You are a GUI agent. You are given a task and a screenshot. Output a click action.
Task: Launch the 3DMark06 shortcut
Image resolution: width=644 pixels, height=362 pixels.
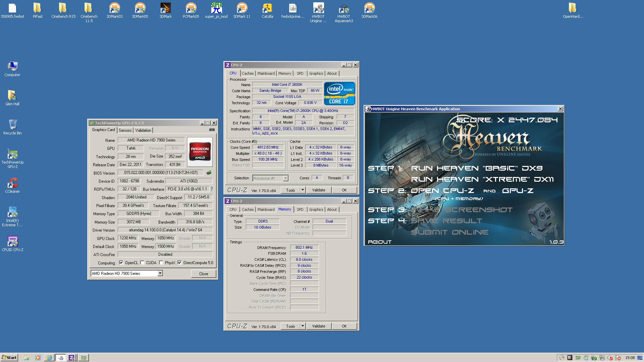pyautogui.click(x=369, y=10)
